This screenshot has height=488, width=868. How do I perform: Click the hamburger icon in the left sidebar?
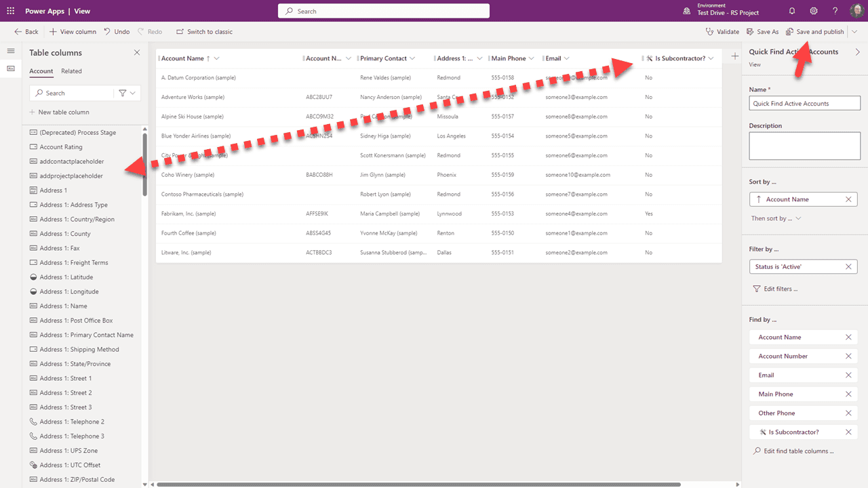pyautogui.click(x=10, y=49)
